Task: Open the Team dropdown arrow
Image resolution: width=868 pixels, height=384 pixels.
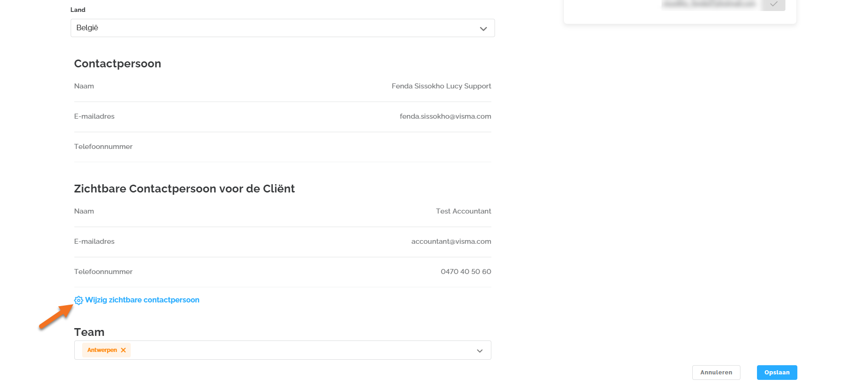Action: coord(479,351)
